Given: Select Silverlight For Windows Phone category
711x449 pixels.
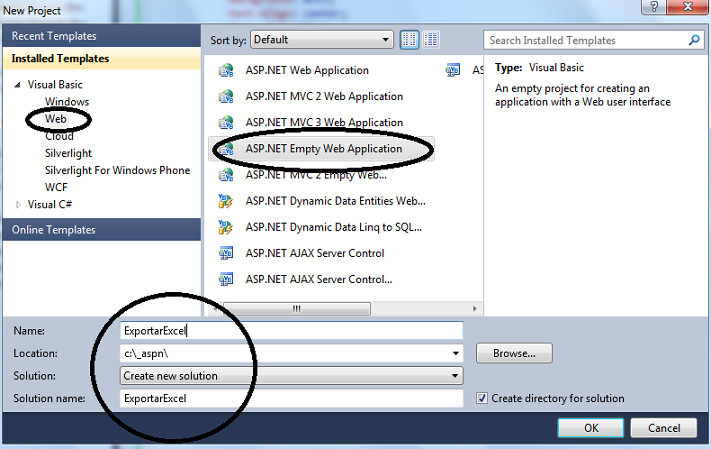Looking at the screenshot, I should [x=117, y=171].
